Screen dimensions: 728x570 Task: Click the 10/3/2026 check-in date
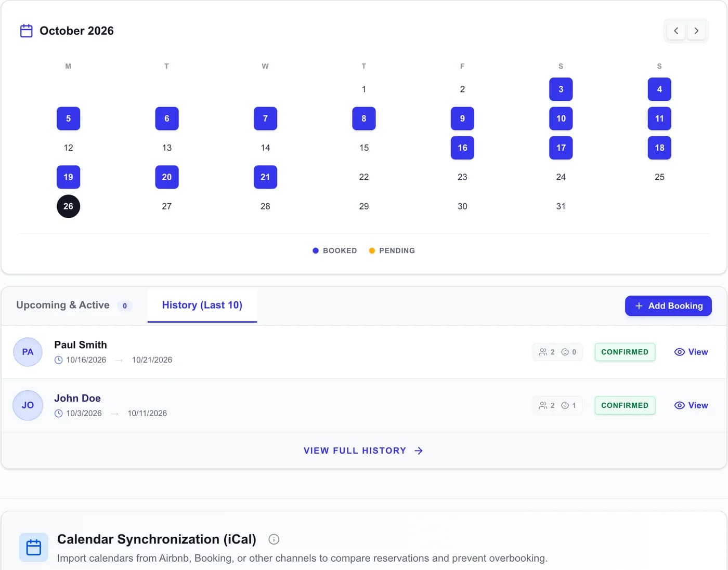click(84, 414)
